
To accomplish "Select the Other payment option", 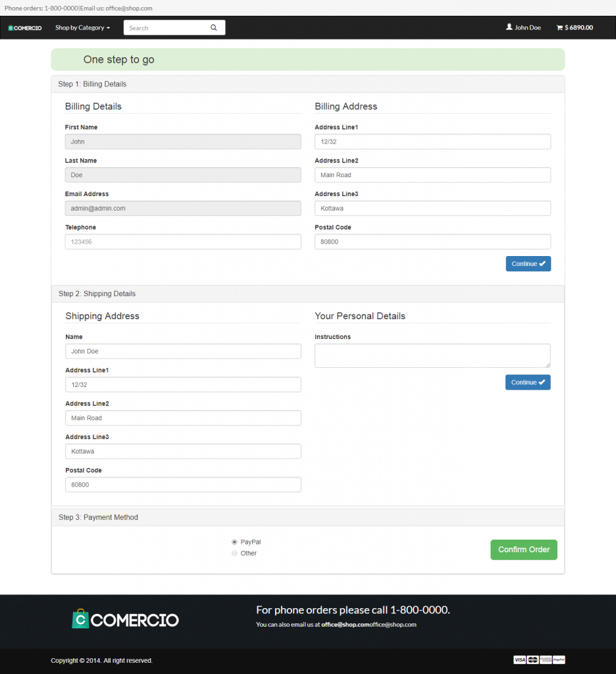I will 234,554.
